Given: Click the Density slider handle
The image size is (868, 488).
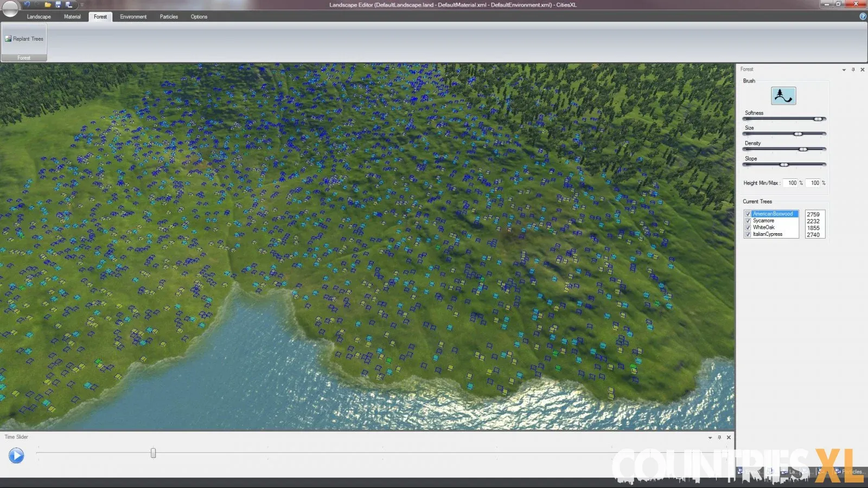Looking at the screenshot, I should point(803,149).
